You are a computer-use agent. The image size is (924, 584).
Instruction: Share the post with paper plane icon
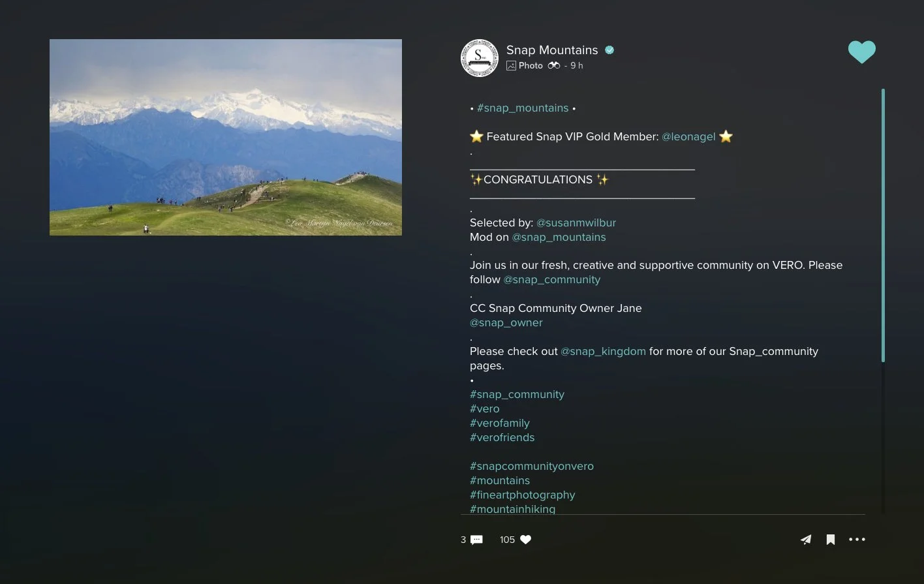806,540
